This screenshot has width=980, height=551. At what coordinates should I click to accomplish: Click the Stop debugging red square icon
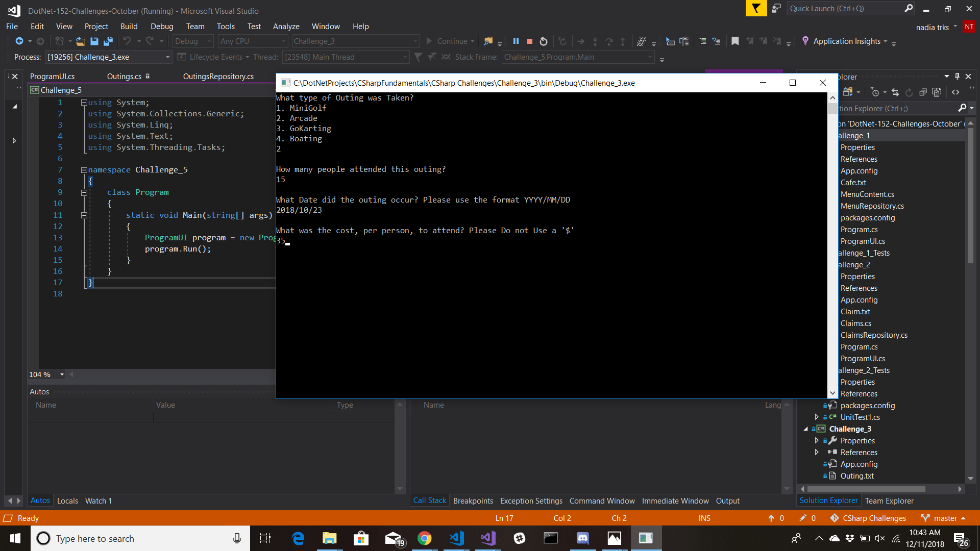click(530, 41)
